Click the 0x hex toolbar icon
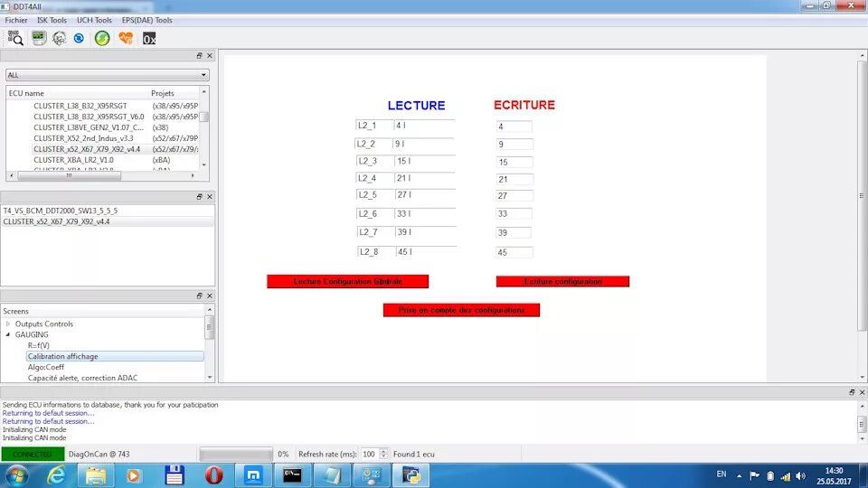The width and height of the screenshot is (868, 488). click(x=149, y=39)
